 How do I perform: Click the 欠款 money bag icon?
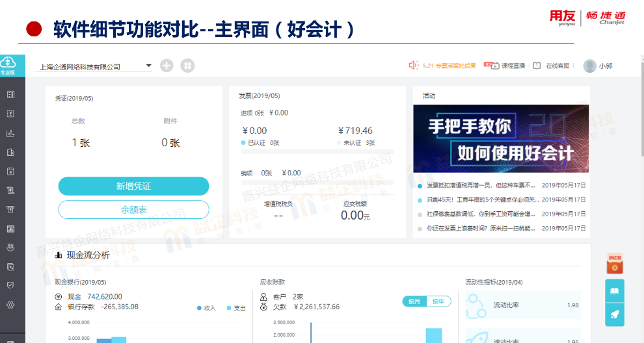263,307
